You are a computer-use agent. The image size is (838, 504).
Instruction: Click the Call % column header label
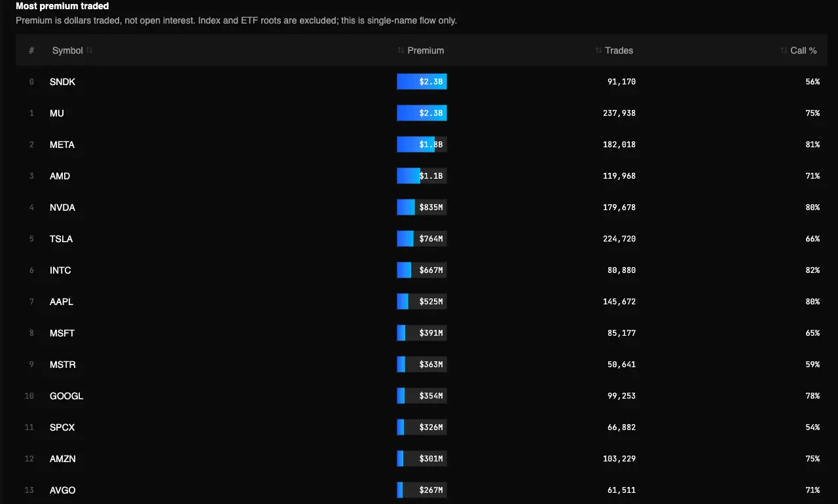pos(804,50)
